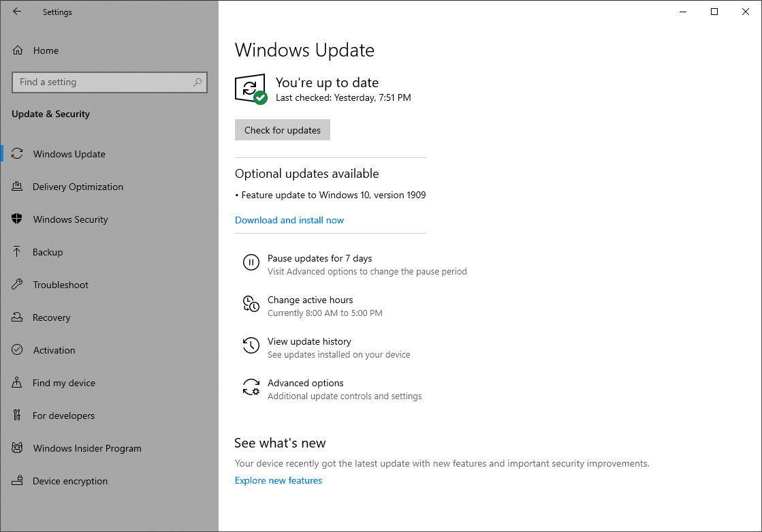The image size is (762, 532).
Task: Open Advanced options for updates
Action: [x=332, y=389]
